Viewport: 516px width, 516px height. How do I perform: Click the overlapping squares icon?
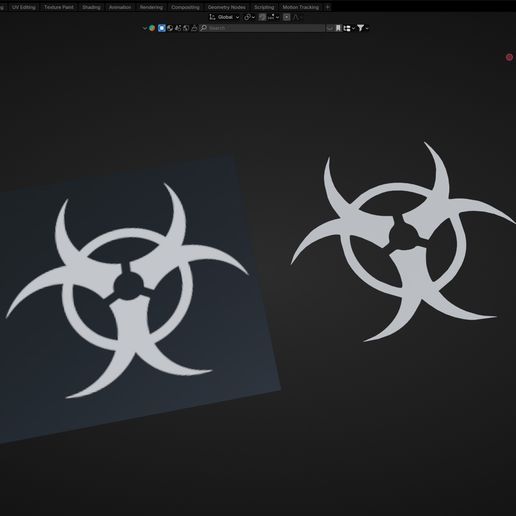click(x=186, y=28)
